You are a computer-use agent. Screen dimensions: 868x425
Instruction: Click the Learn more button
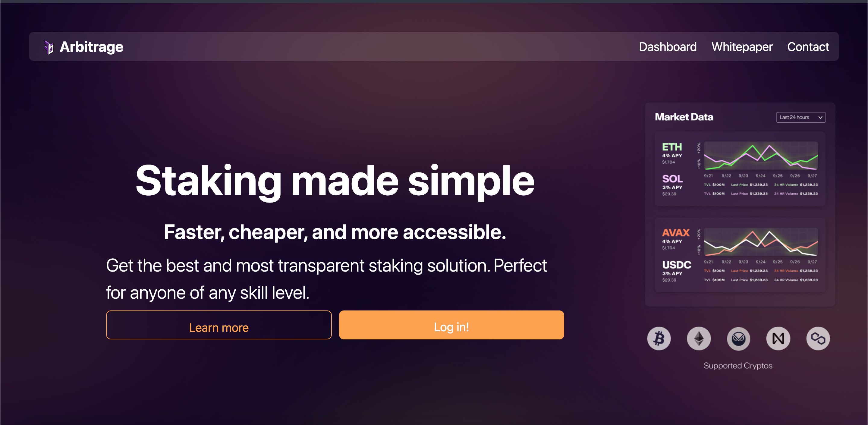coord(218,326)
